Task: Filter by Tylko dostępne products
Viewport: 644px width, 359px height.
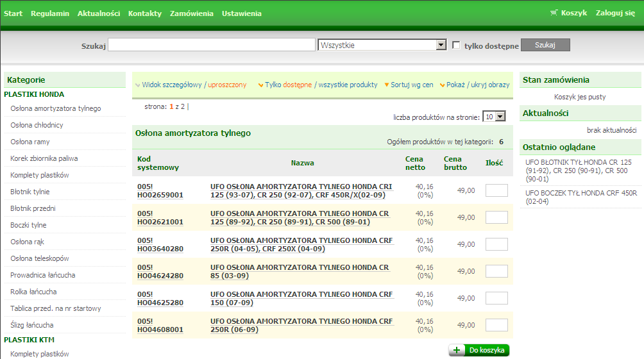Action: pyautogui.click(x=288, y=85)
